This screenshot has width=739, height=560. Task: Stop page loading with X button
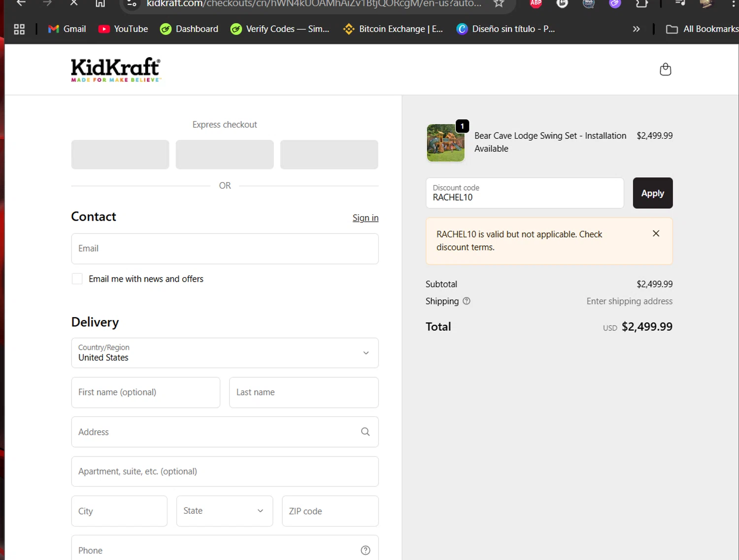(73, 3)
